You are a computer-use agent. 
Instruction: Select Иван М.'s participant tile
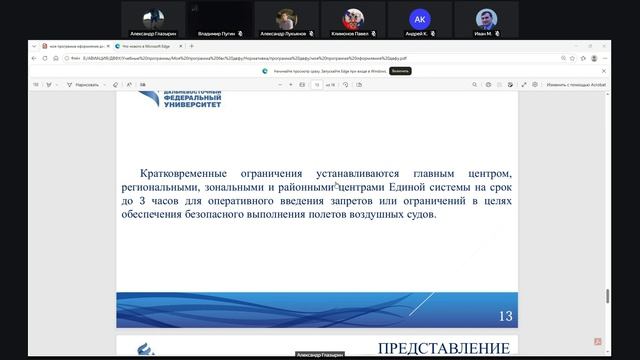486,20
